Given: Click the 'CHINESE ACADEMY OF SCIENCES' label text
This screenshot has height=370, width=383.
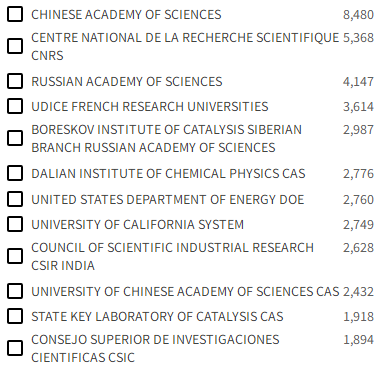Looking at the screenshot, I should (126, 15).
